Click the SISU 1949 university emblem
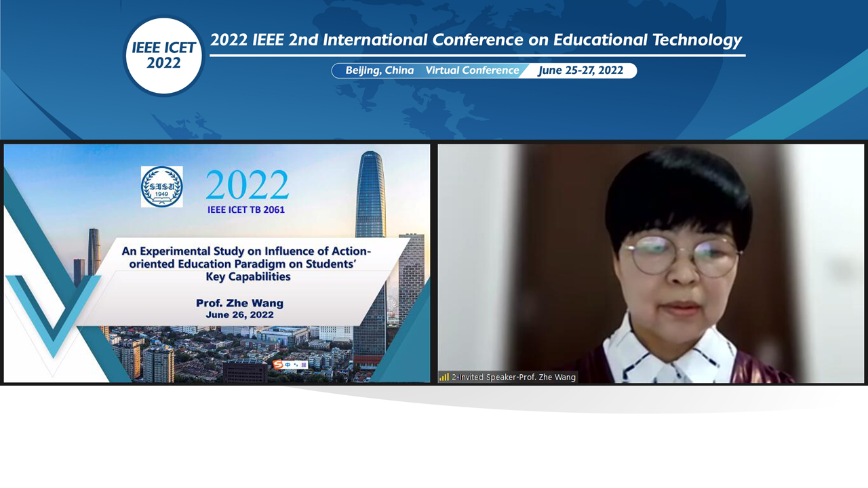 (162, 186)
